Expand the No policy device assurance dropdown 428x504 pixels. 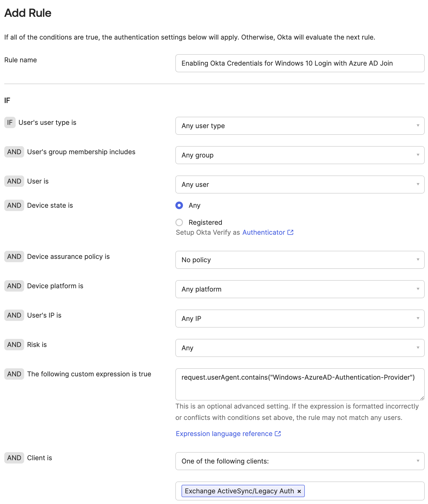pyautogui.click(x=300, y=260)
